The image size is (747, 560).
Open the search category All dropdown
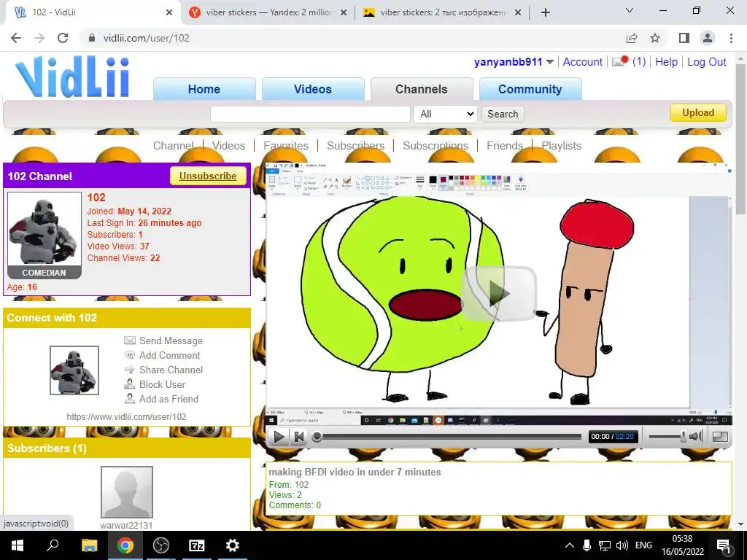coord(446,114)
